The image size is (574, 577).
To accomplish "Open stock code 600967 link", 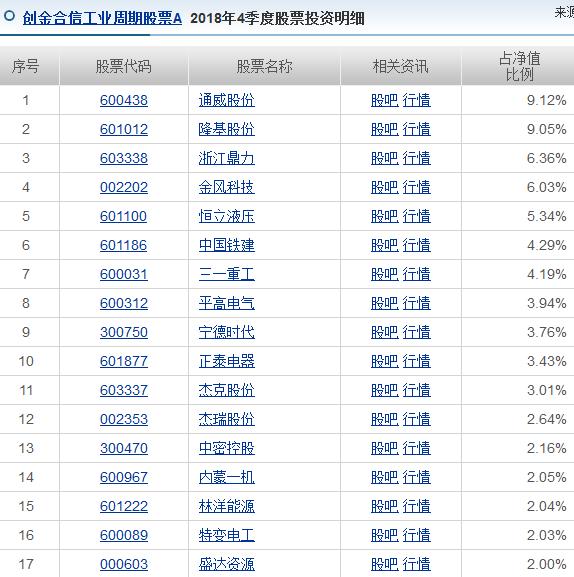I will point(124,477).
